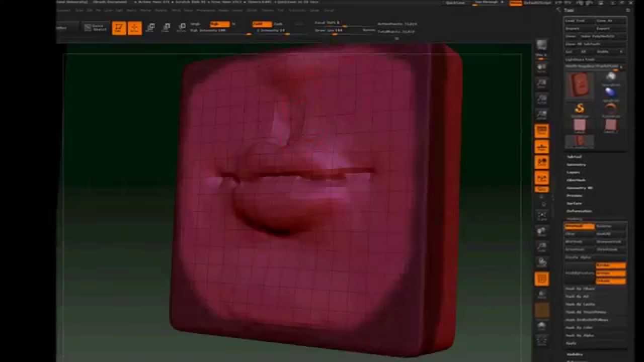
Task: Collapse the Masking subpalette
Action: tap(574, 219)
